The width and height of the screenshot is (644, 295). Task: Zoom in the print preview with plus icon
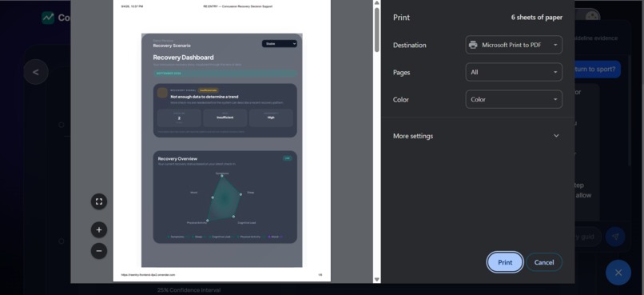pyautogui.click(x=98, y=229)
